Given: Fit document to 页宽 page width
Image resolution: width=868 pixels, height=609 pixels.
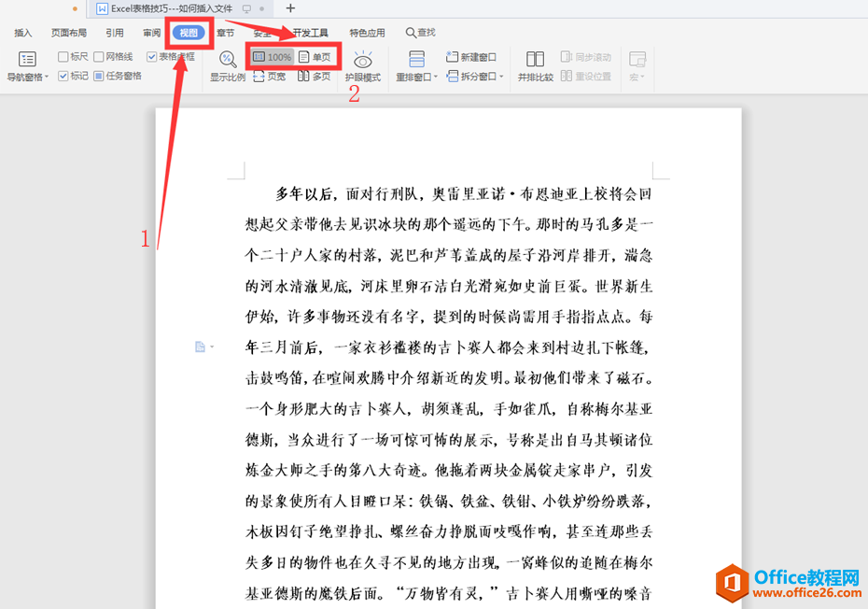Looking at the screenshot, I should [270, 77].
